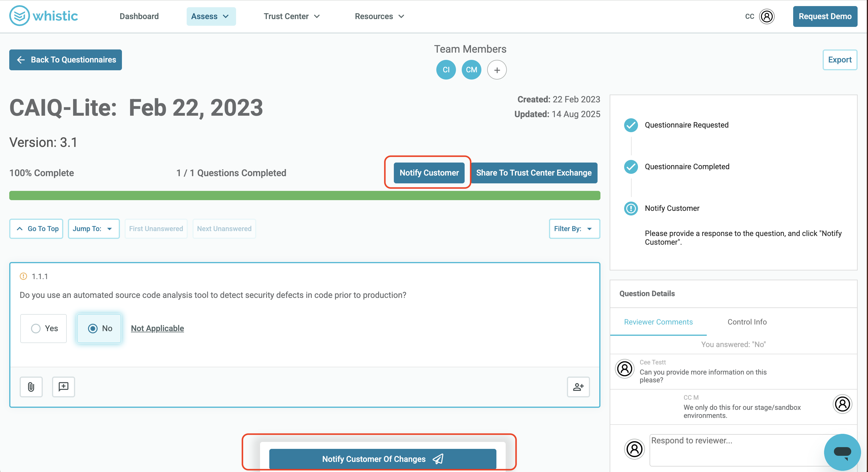
Task: Click Cee Testt's comment avatar
Action: click(x=624, y=368)
